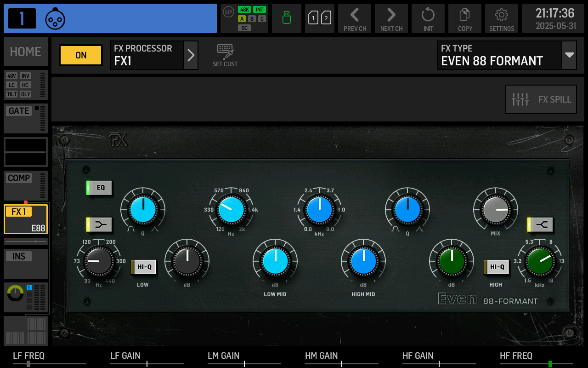Viewport: 588px width, 368px height.
Task: Toggle the HIGH band HI-Q switch
Action: coord(497,267)
